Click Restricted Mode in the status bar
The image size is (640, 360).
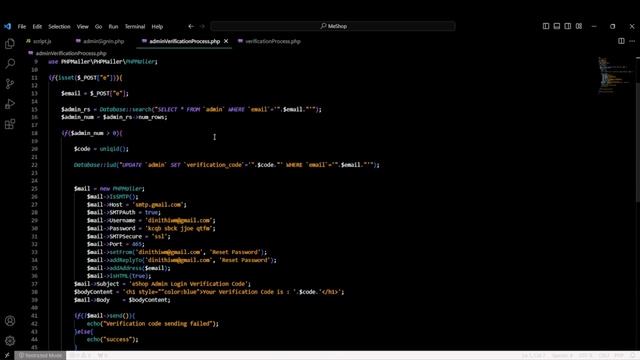coord(40,356)
